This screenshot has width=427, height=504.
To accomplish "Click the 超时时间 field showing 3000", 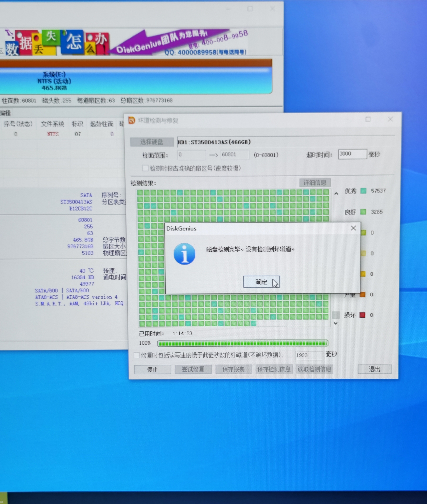I will (x=352, y=154).
